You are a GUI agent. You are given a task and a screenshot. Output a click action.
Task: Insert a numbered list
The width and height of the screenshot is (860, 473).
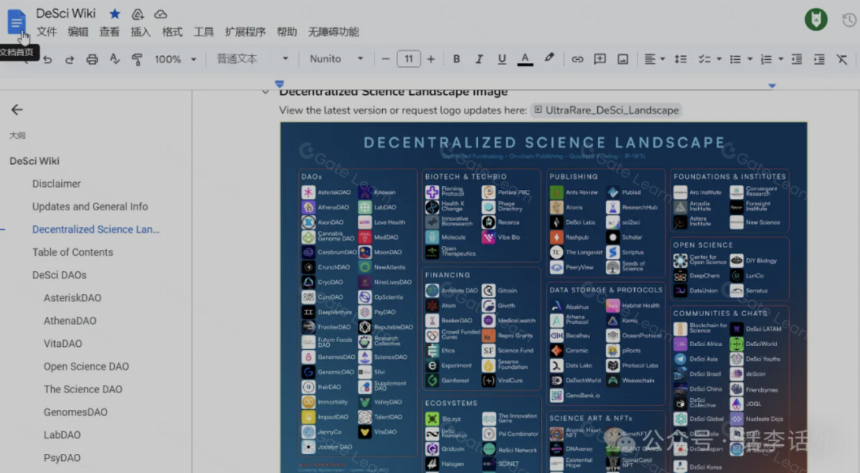pos(766,59)
